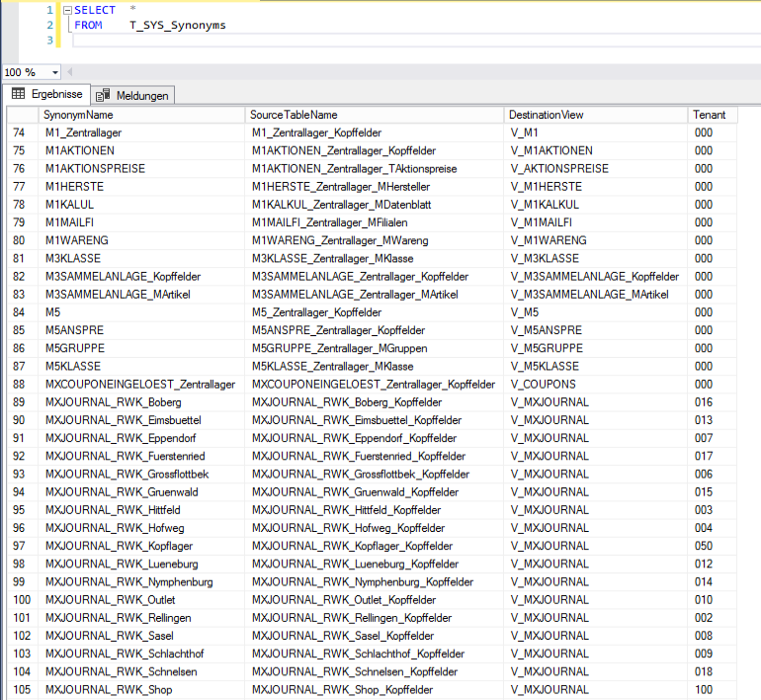Click the cell M1KALKUL_Zentrallager_MDatenblatt

click(x=375, y=205)
